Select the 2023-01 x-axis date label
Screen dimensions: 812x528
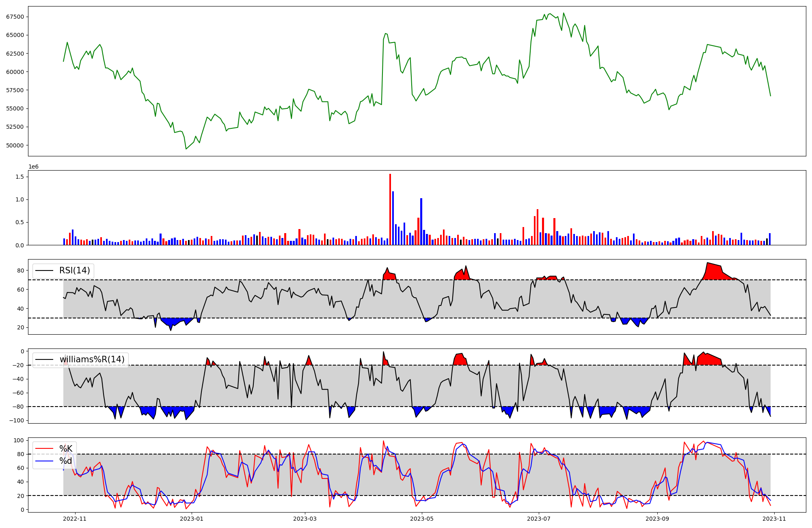(191, 519)
